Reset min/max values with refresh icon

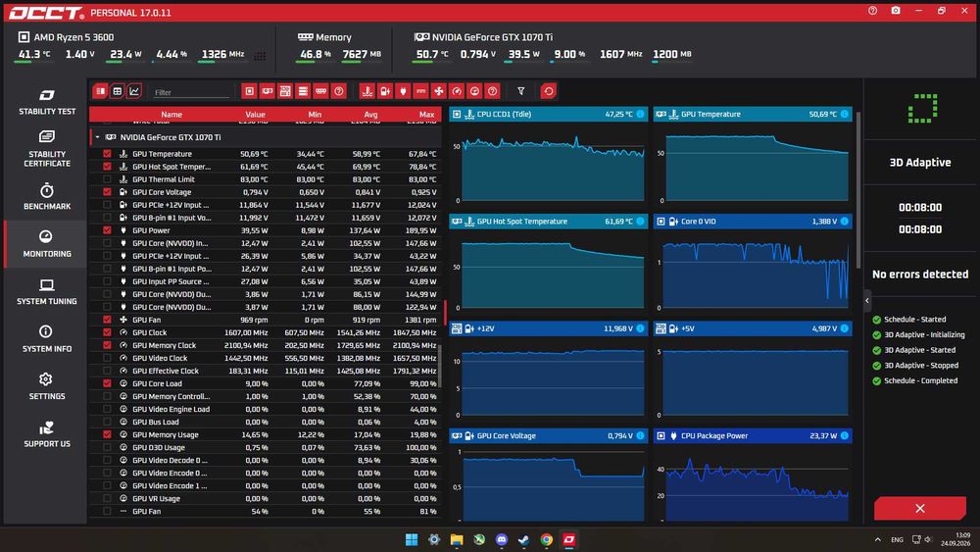[x=548, y=91]
